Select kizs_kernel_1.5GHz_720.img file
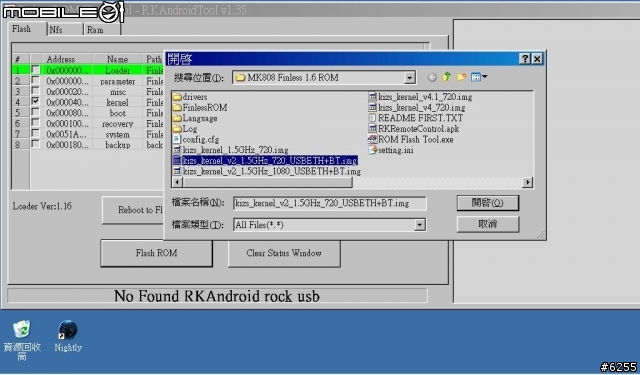 tap(231, 150)
